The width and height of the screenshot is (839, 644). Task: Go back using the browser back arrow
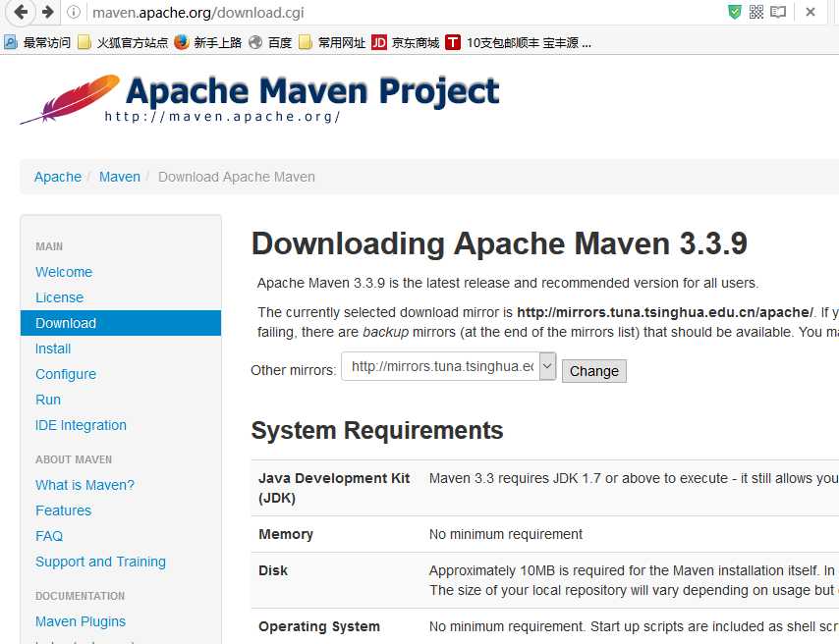pos(21,12)
